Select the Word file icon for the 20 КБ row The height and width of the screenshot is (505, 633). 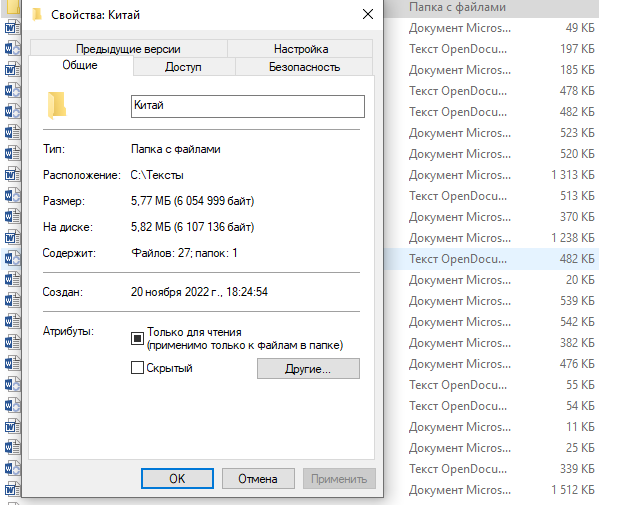[x=12, y=280]
